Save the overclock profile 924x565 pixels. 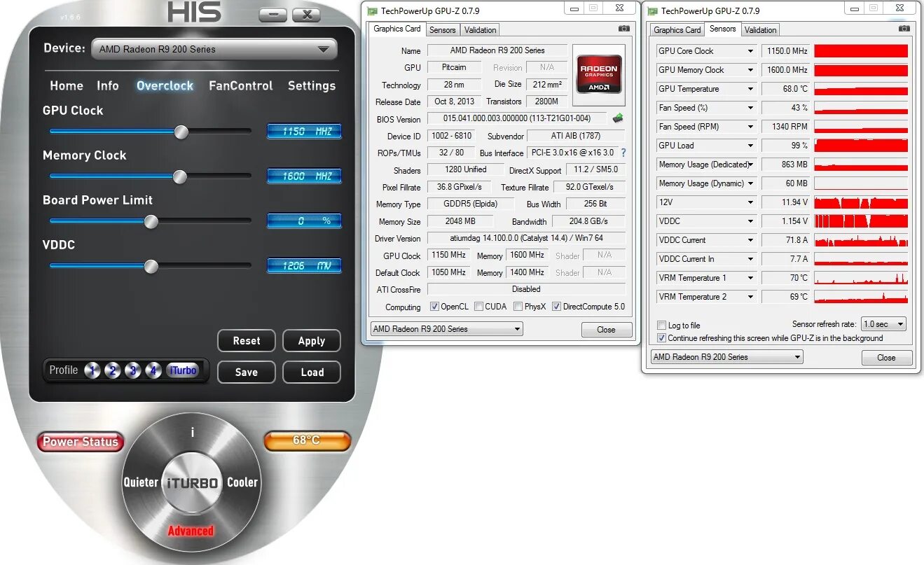tap(247, 372)
